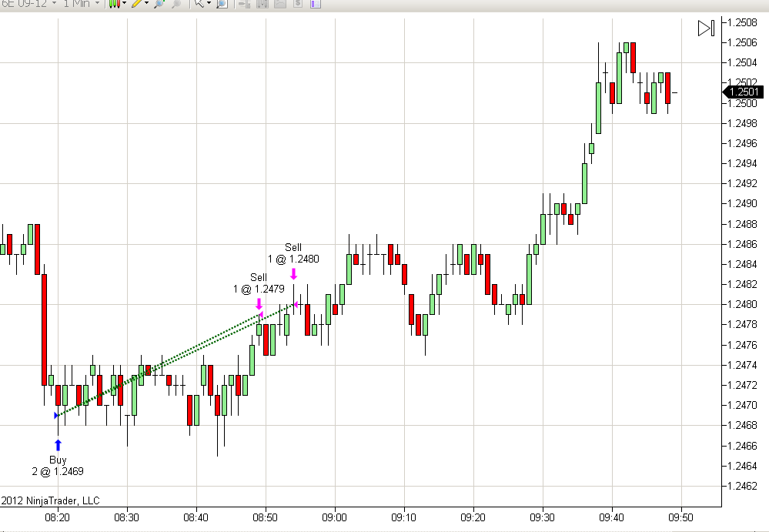This screenshot has height=532, width=769.
Task: Click the 08:50 time axis label
Action: [x=265, y=517]
